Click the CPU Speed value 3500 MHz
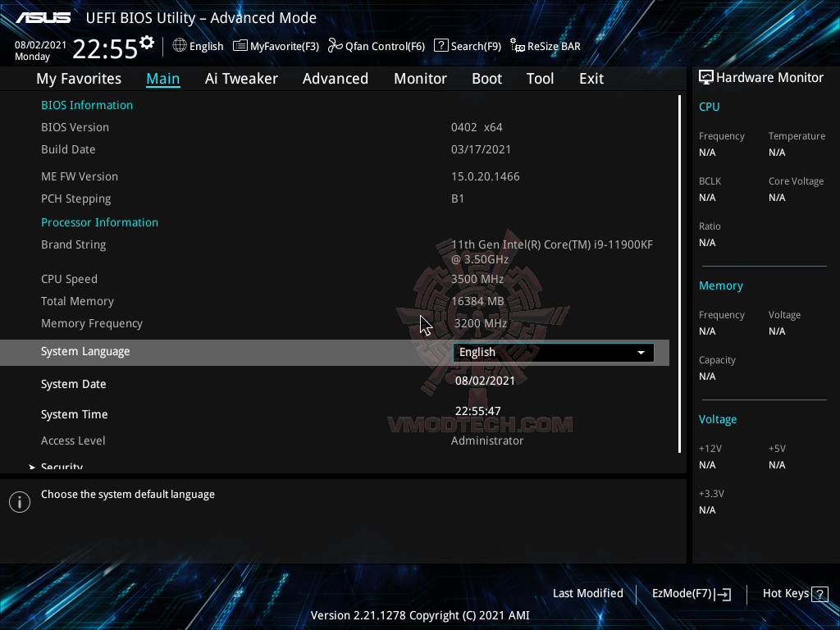This screenshot has width=840, height=630. tap(477, 279)
